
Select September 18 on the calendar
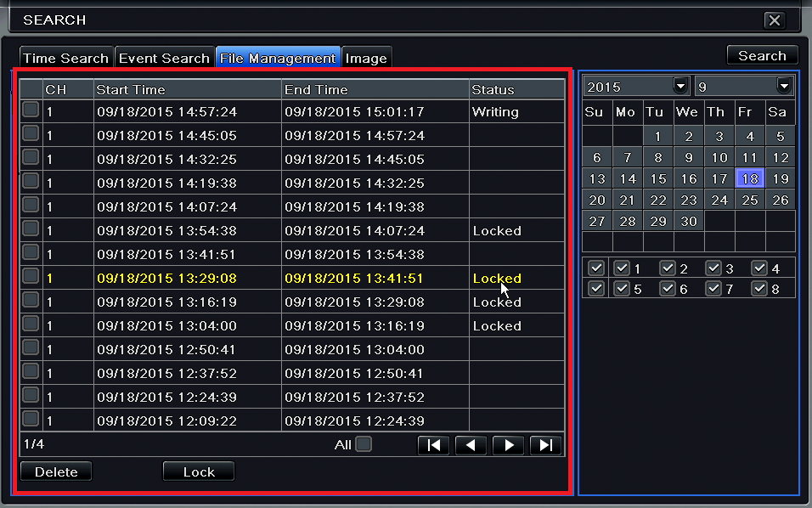[750, 178]
